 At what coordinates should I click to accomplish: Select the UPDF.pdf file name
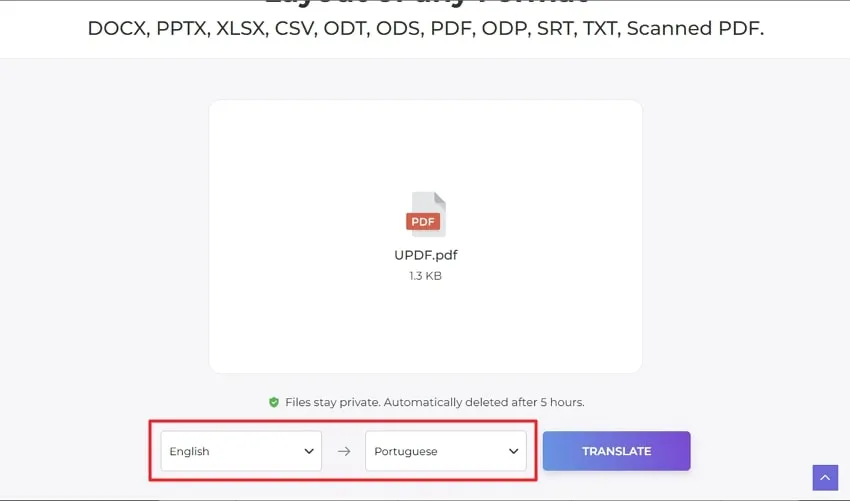tap(426, 255)
